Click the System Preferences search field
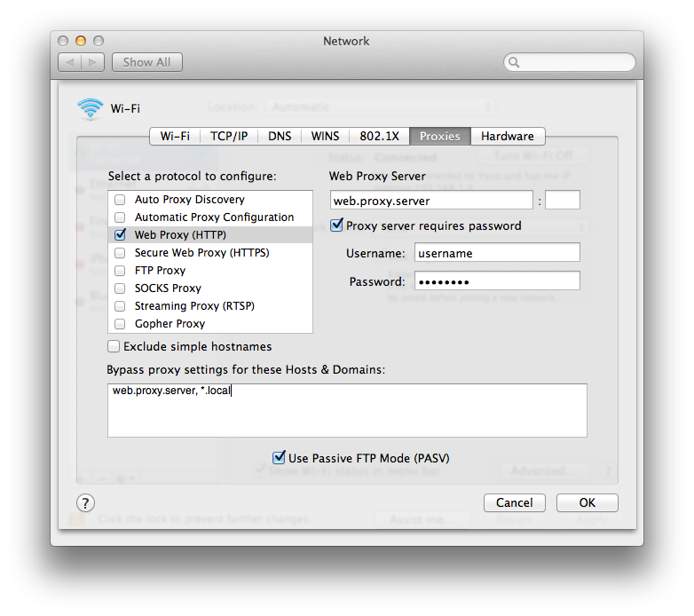This screenshot has width=694, height=616. 570,62
